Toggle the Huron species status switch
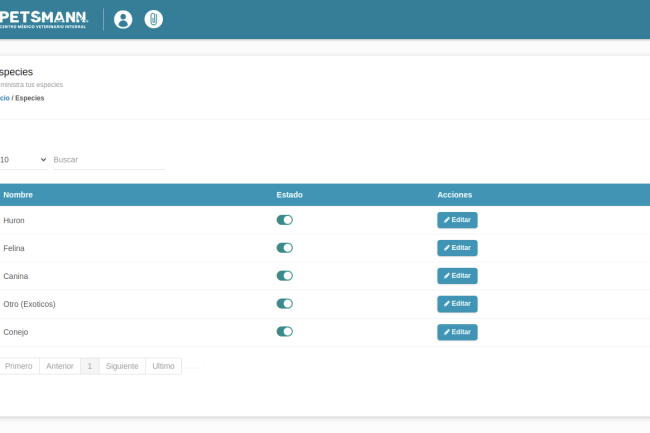This screenshot has height=433, width=650. pyautogui.click(x=284, y=220)
